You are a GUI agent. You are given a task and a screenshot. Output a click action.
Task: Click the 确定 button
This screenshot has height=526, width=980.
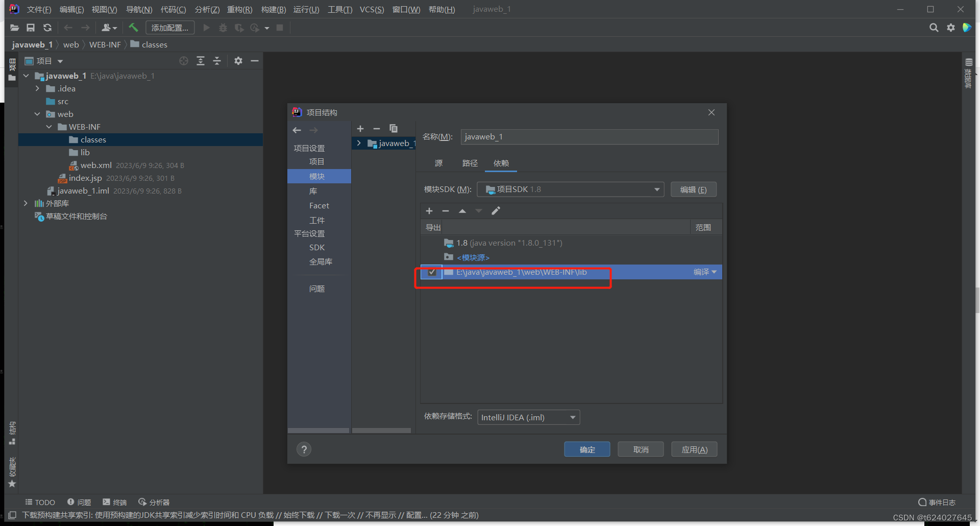[x=587, y=449]
